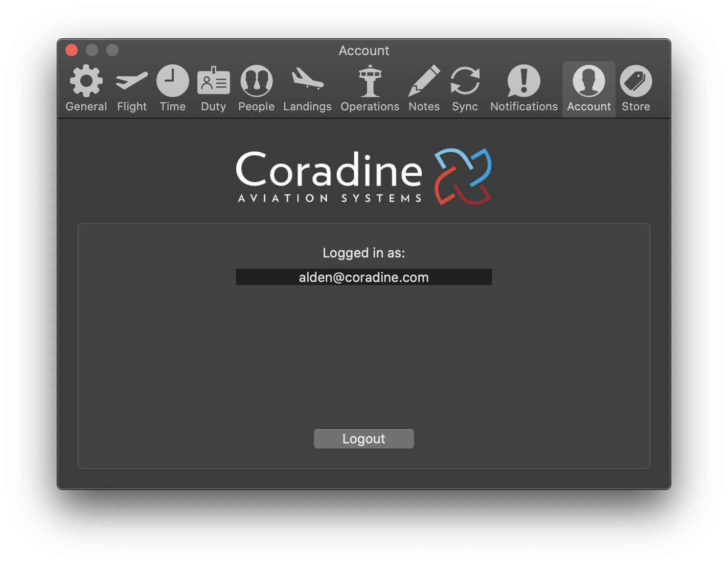The height and width of the screenshot is (565, 728).
Task: Click the alden@coradine.com email field
Action: tap(364, 277)
